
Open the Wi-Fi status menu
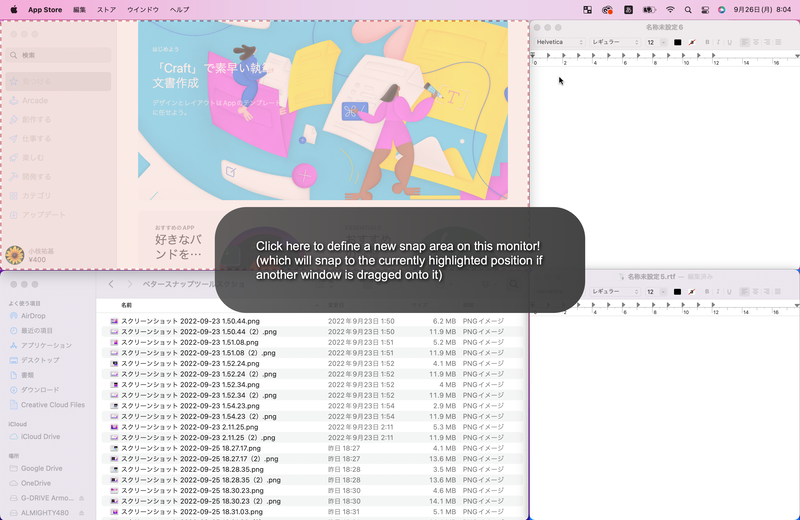click(x=670, y=10)
